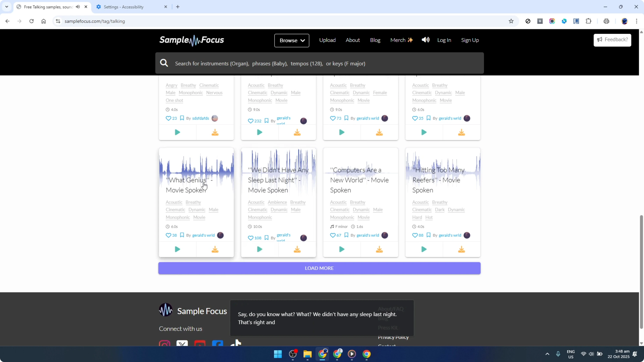Bookmark the "What Genius" sample
Screen dimensions: 644x362
182,235
